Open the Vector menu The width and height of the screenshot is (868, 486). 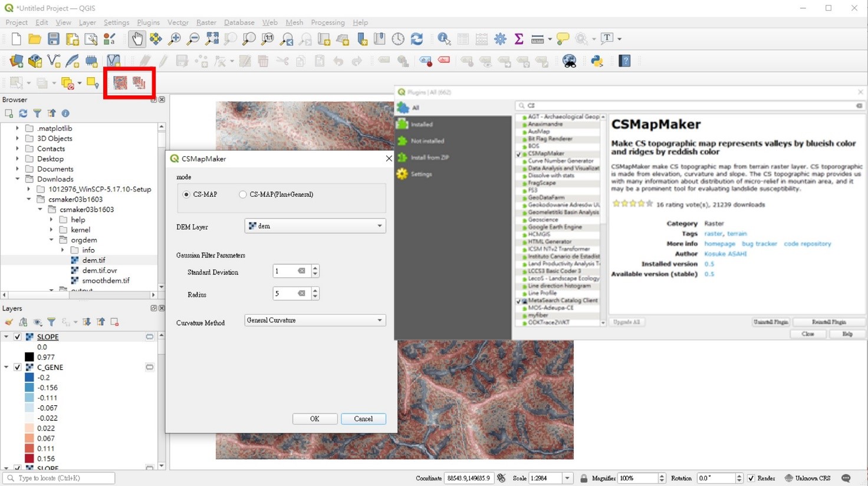tap(178, 22)
